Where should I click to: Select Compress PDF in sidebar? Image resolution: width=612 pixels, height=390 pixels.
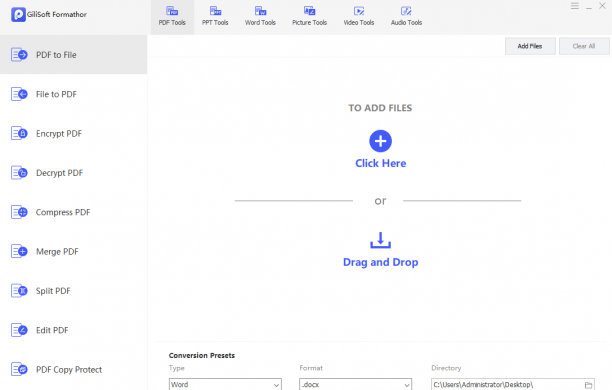73,212
